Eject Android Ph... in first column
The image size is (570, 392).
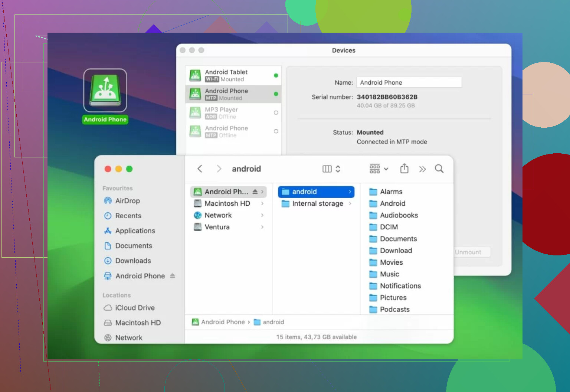[x=255, y=192]
